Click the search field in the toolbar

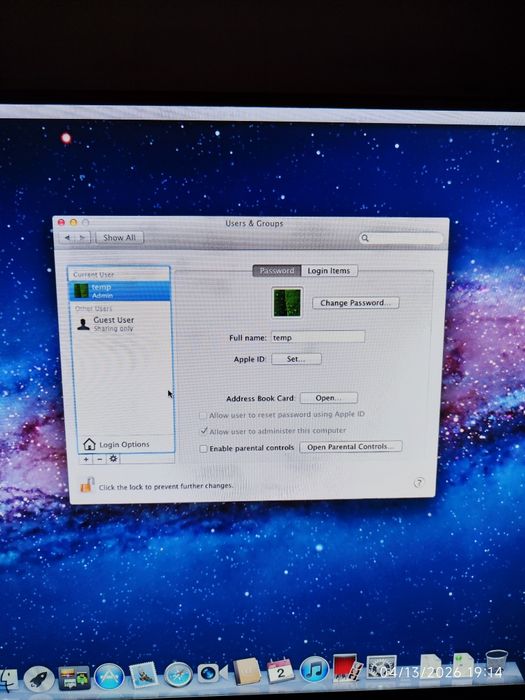pos(401,238)
